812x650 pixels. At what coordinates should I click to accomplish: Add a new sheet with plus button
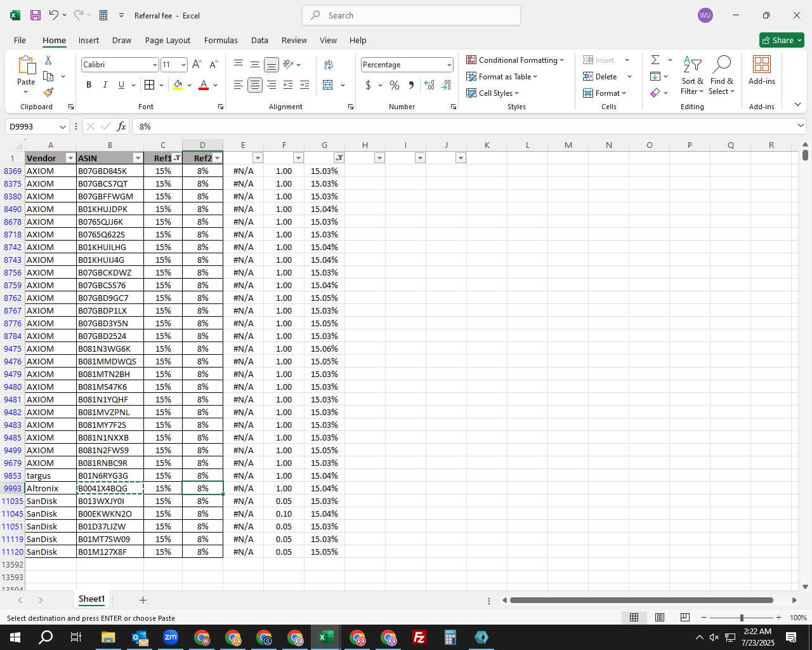click(x=143, y=600)
